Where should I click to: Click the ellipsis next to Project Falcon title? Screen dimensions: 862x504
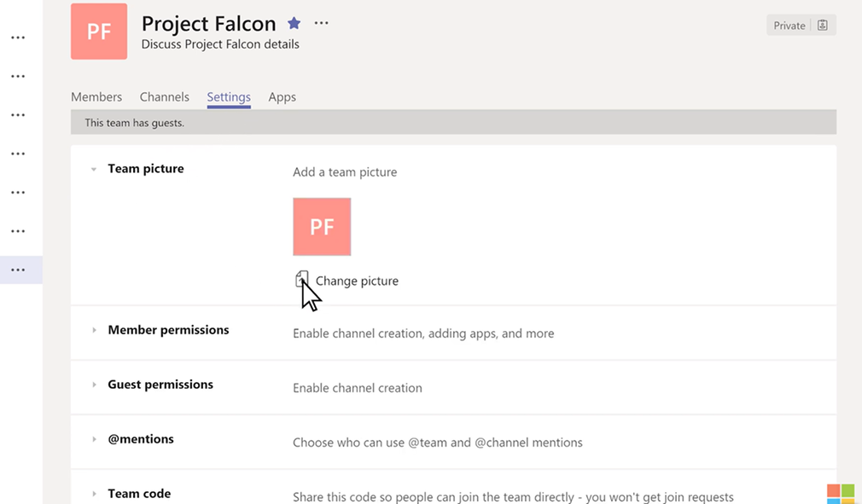321,23
